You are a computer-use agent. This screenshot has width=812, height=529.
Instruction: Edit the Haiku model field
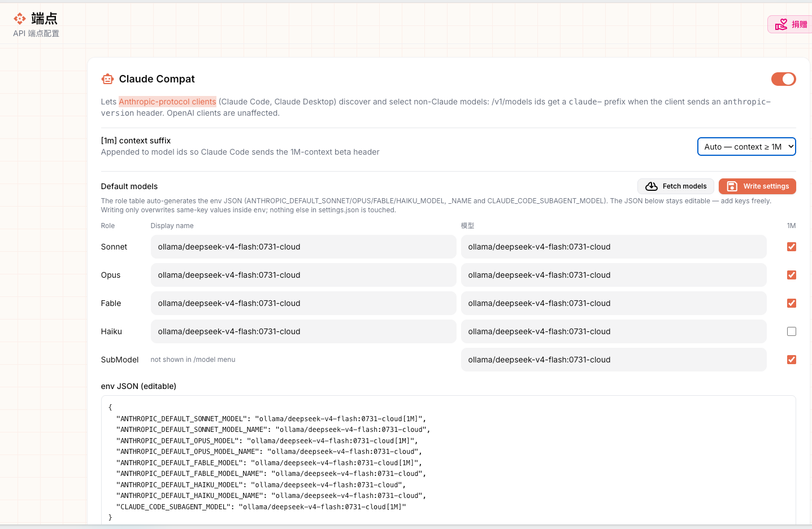(x=614, y=331)
